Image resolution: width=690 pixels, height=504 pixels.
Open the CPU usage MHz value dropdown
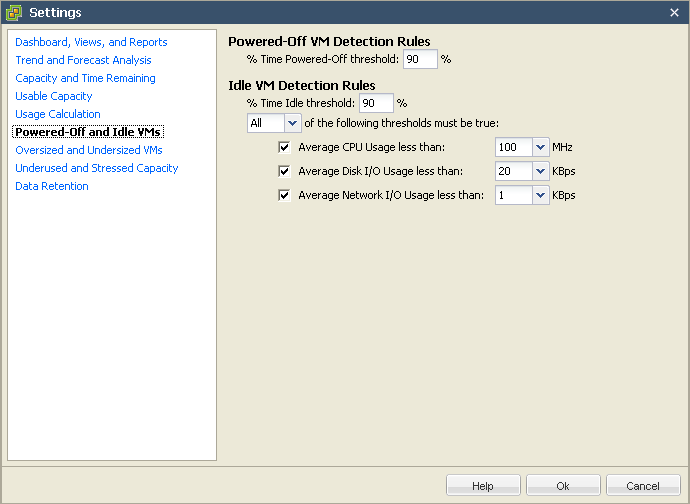[x=540, y=147]
